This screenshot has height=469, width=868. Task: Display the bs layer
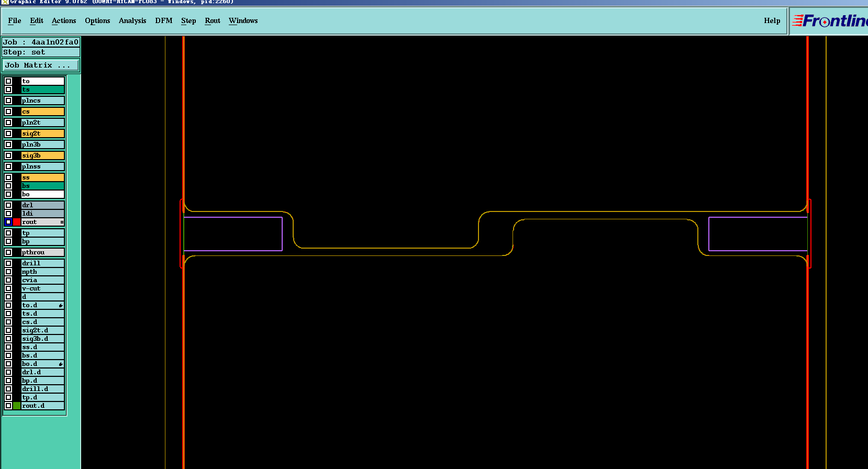click(43, 186)
